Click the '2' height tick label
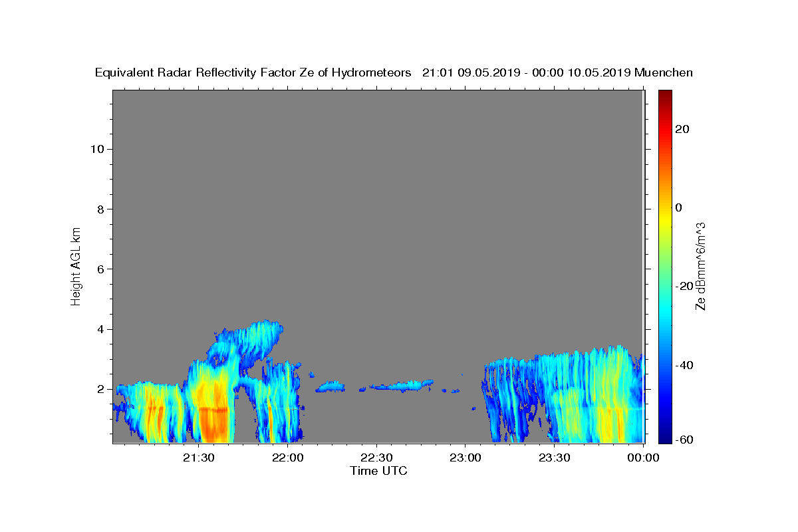Image resolution: width=798 pixels, height=532 pixels. pyautogui.click(x=101, y=389)
